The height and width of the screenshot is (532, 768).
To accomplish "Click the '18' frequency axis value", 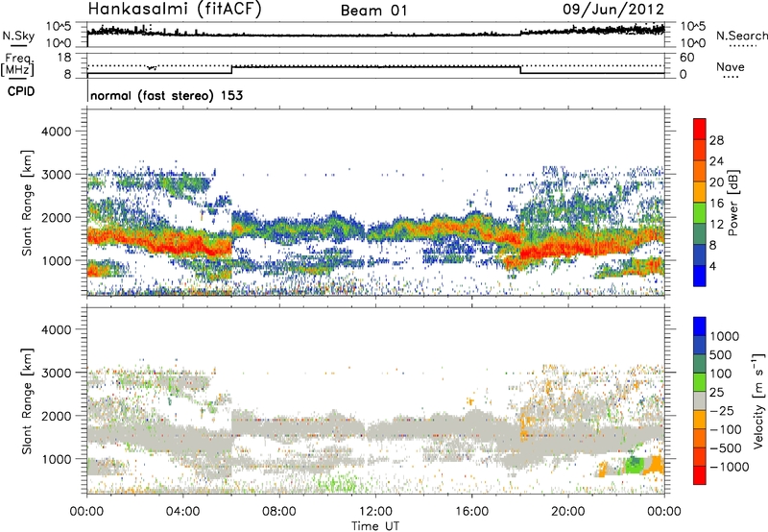I will pyautogui.click(x=64, y=58).
